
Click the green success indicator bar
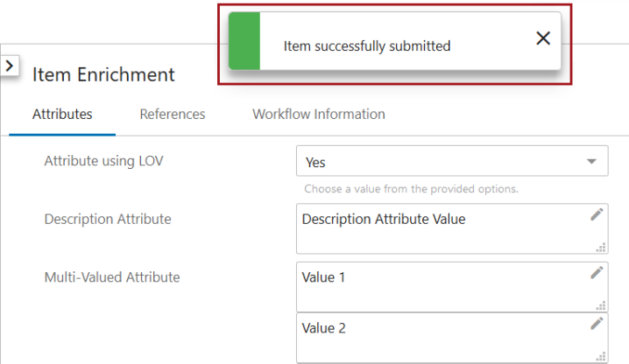click(x=244, y=41)
